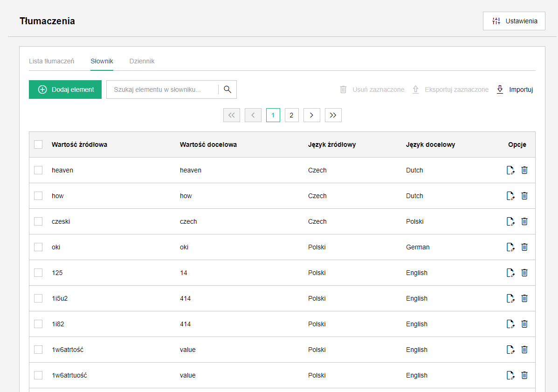Click Język źródłowy column header
558x392 pixels.
coord(331,144)
